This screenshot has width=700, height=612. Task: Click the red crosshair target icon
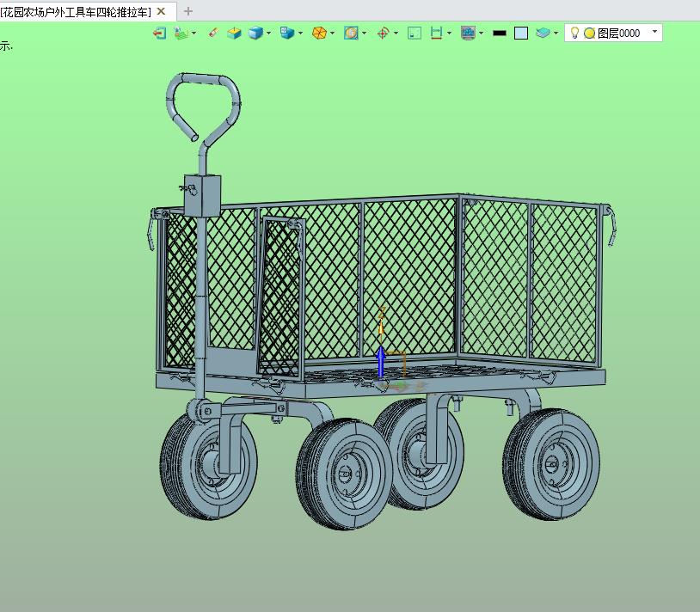tap(383, 33)
